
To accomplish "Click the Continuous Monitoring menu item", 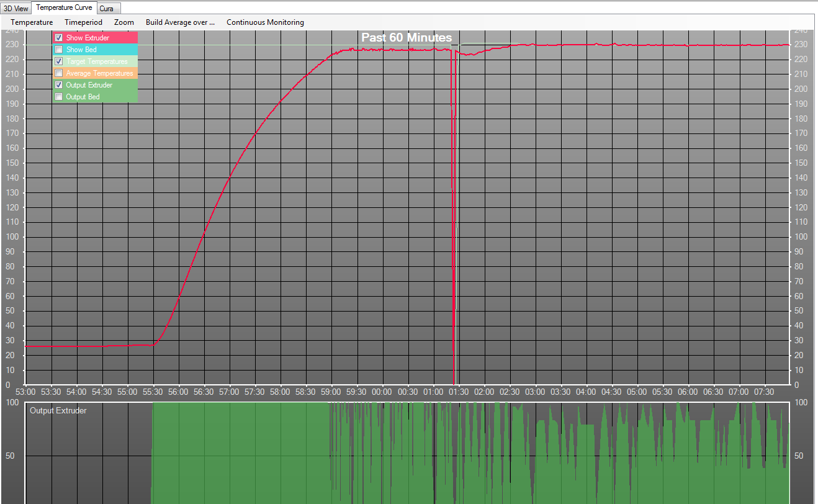I will click(265, 22).
